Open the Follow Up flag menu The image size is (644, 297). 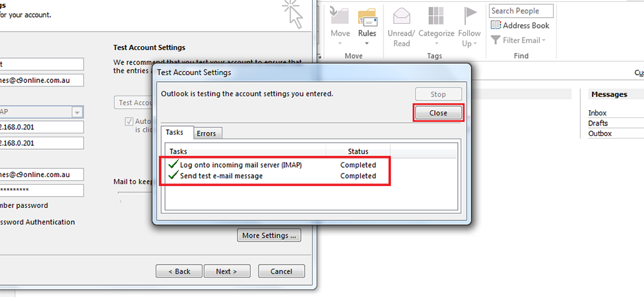[x=469, y=27]
